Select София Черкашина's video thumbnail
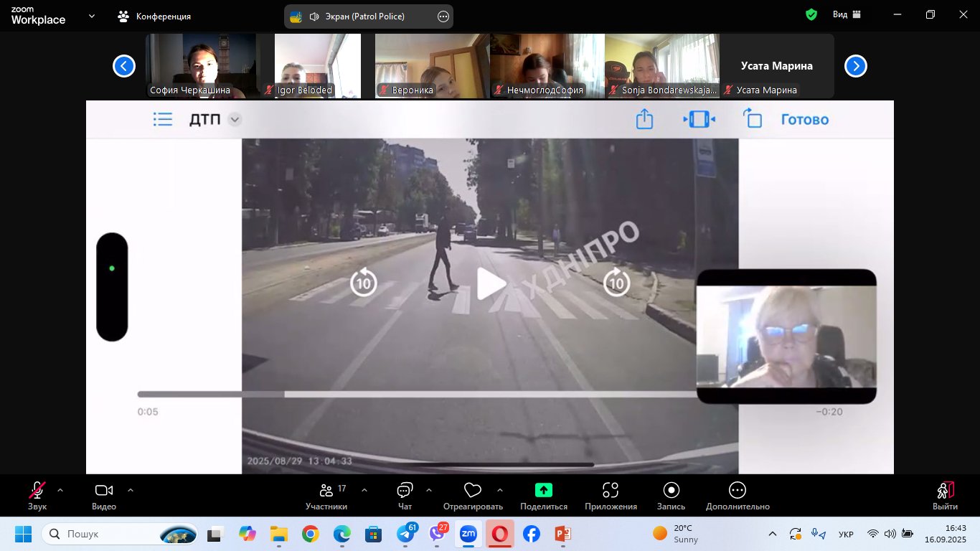Screen dimensions: 980x551 [201, 65]
